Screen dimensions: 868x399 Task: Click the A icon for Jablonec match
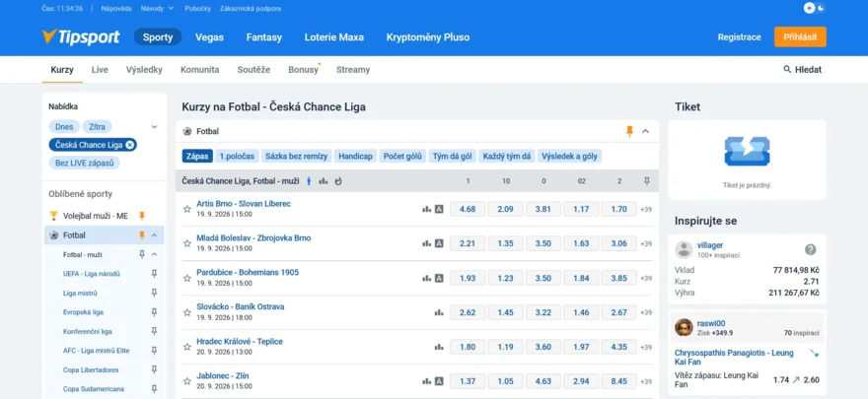pos(439,381)
